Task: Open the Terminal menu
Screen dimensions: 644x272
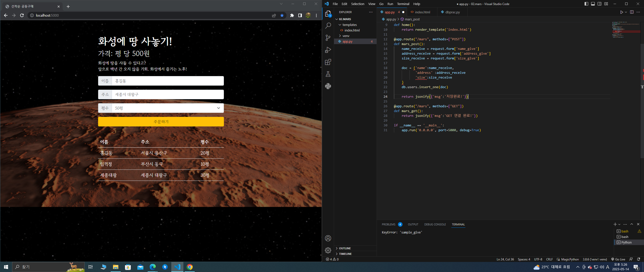Action: pyautogui.click(x=403, y=4)
